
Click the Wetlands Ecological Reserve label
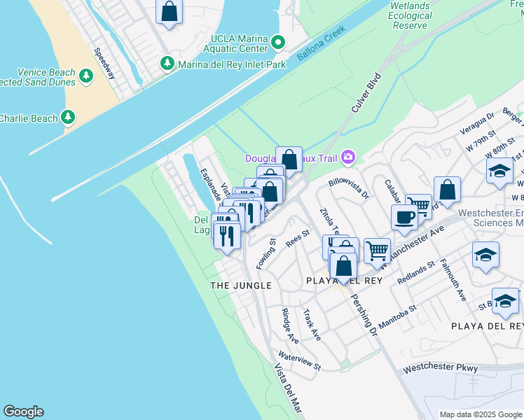click(x=410, y=15)
